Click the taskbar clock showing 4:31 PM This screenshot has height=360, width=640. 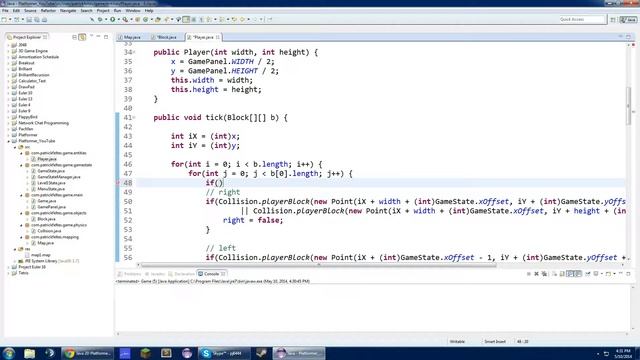(x=622, y=353)
